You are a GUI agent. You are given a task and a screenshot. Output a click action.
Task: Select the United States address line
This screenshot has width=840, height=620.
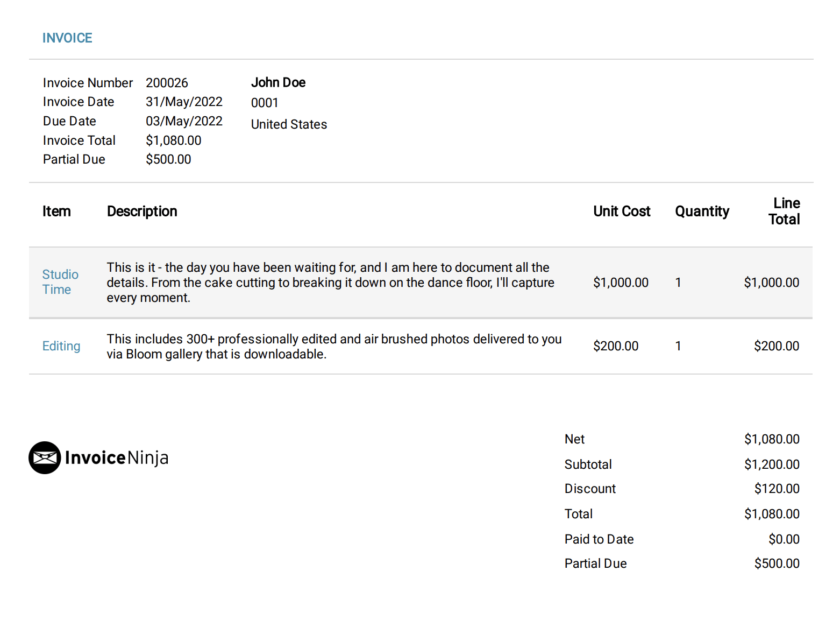coord(289,124)
